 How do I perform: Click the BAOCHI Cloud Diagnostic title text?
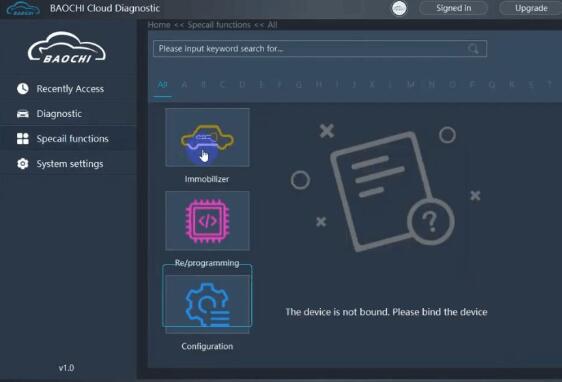tap(105, 8)
